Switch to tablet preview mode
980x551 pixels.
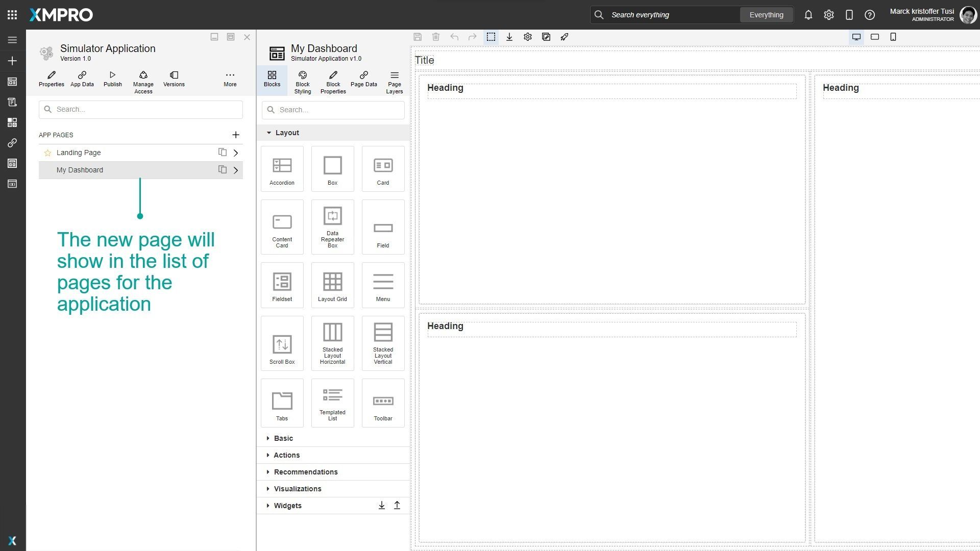875,37
